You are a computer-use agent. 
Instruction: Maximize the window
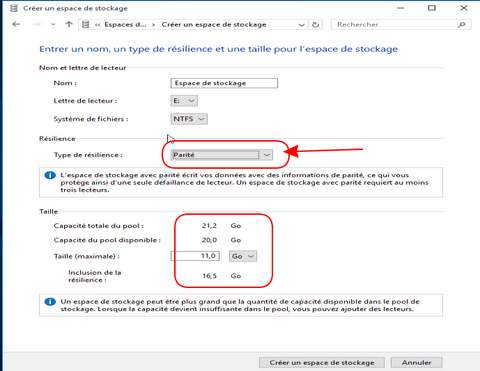pos(432,8)
